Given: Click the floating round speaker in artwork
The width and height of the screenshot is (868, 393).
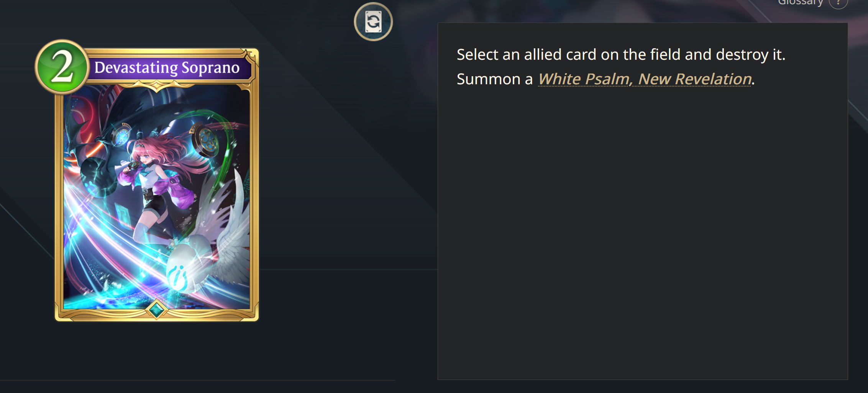Looking at the screenshot, I should [x=205, y=140].
